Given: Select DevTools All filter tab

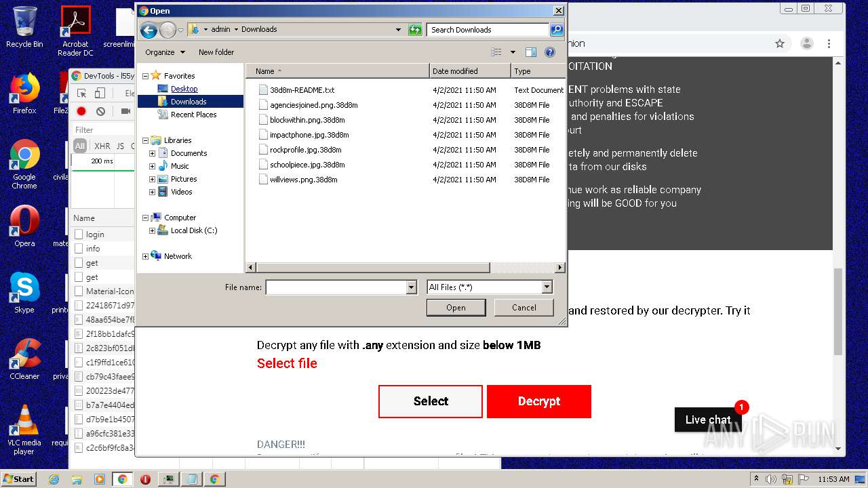Looking at the screenshot, I should 80,146.
